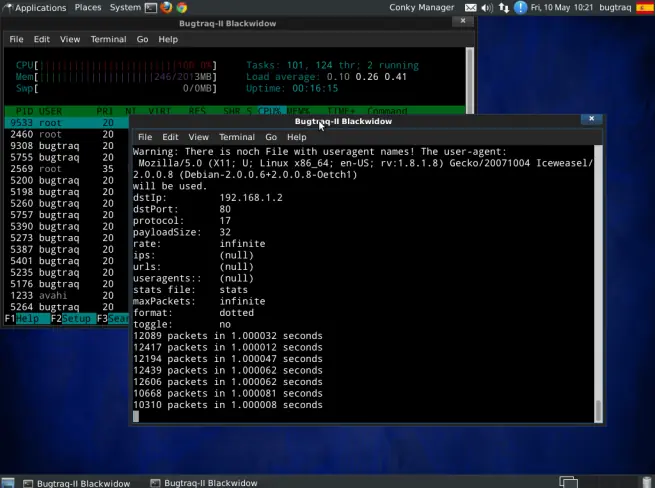This screenshot has height=488, width=655.
Task: Click the bugtraq user menu
Action: click(615, 8)
